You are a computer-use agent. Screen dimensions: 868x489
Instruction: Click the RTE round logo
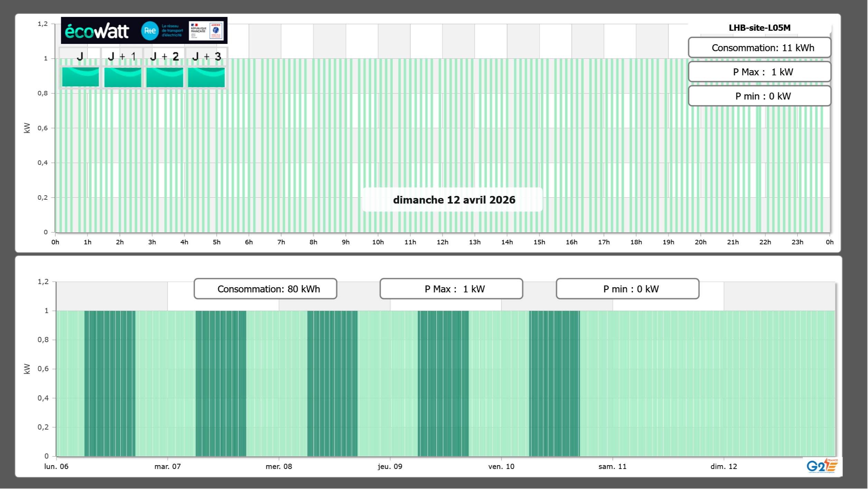(150, 31)
